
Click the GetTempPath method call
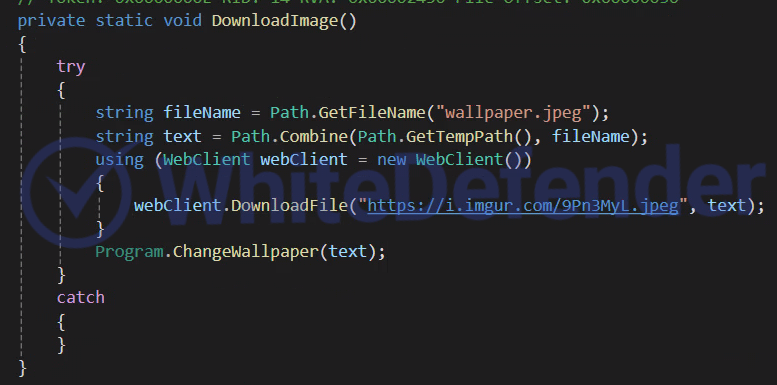[459, 136]
